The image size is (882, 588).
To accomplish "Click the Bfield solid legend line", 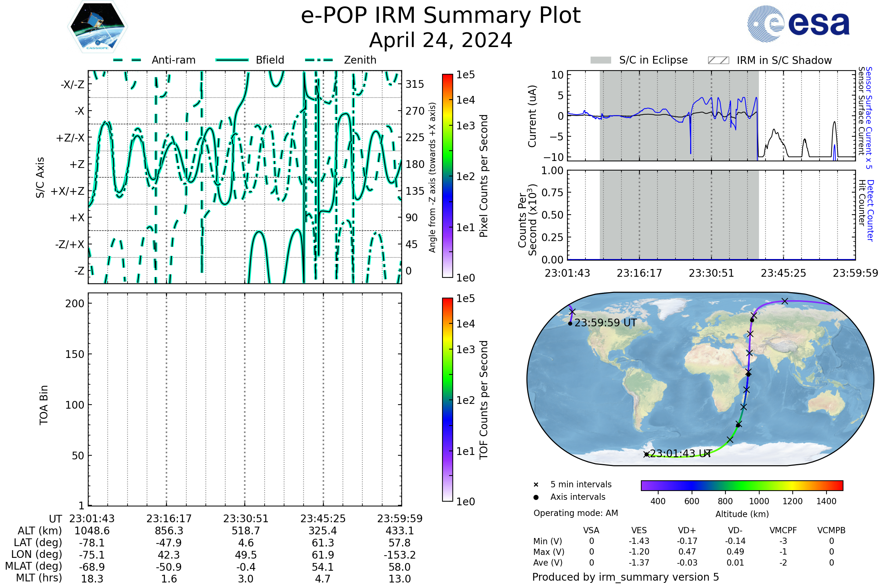I will pyautogui.click(x=232, y=60).
